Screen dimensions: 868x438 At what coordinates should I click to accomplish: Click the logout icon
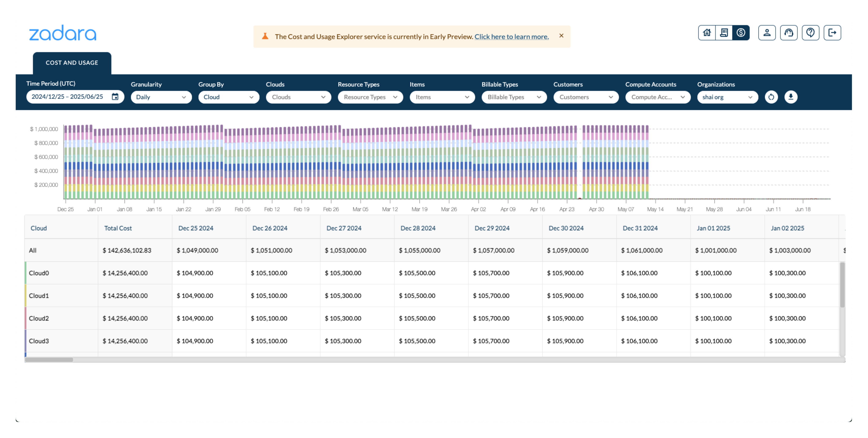pos(832,33)
